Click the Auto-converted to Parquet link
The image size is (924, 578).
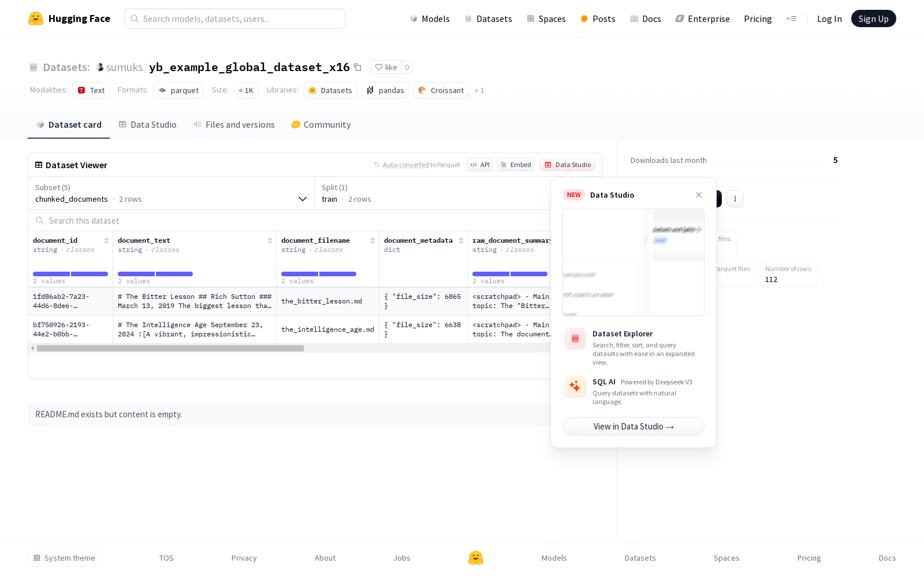pos(406,165)
